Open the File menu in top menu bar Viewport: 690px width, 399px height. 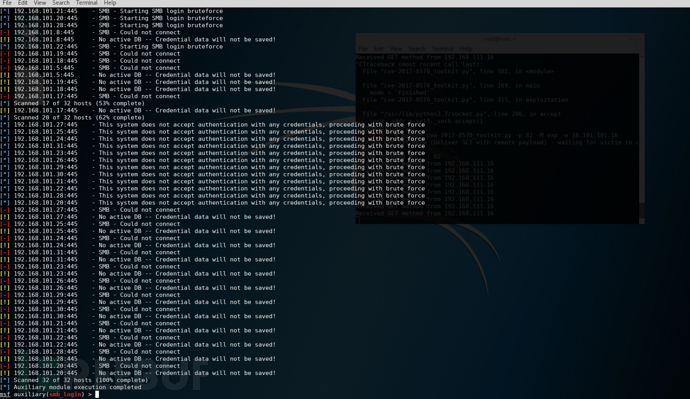7,3
